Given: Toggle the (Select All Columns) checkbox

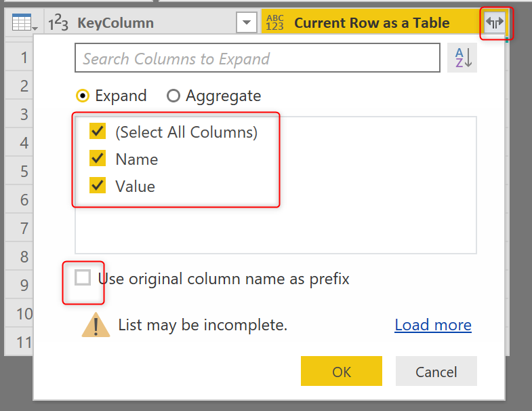Looking at the screenshot, I should (98, 132).
